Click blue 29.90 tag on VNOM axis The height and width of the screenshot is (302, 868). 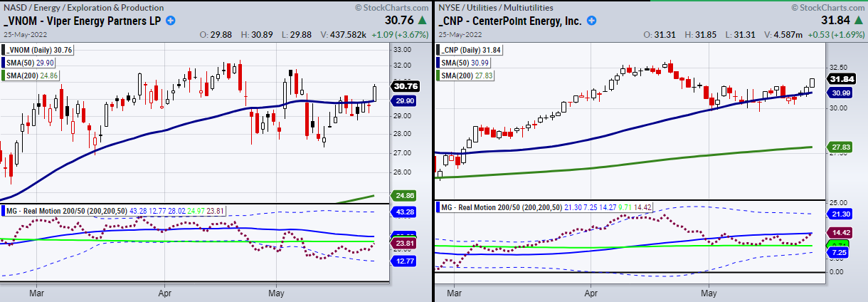point(405,102)
